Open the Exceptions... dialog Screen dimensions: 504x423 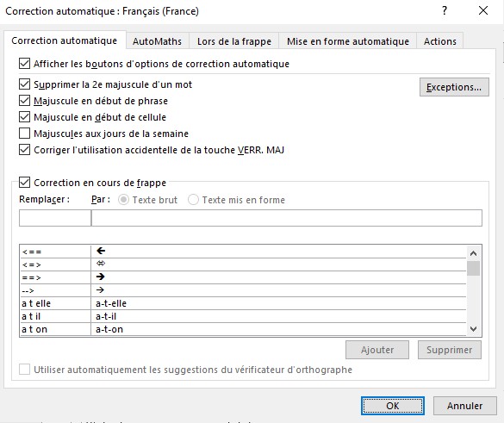pyautogui.click(x=454, y=87)
